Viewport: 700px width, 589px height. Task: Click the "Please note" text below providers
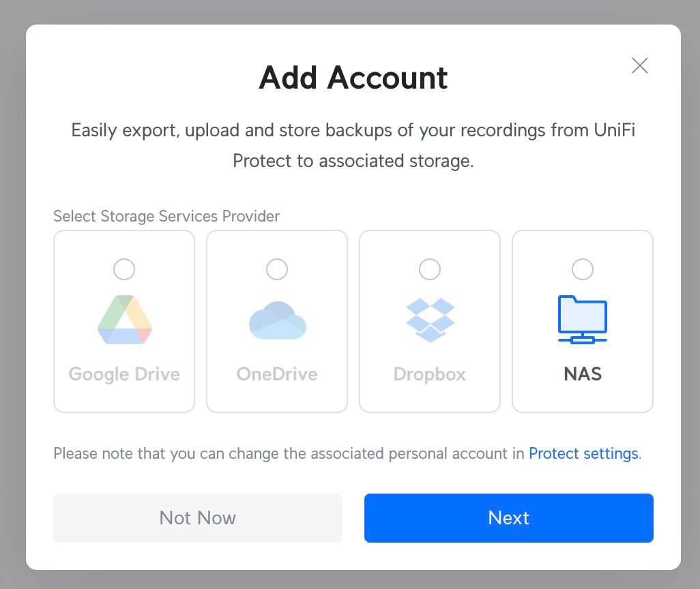point(287,453)
